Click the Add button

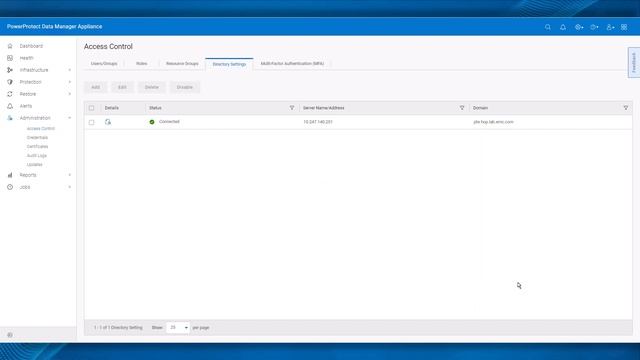pyautogui.click(x=96, y=87)
